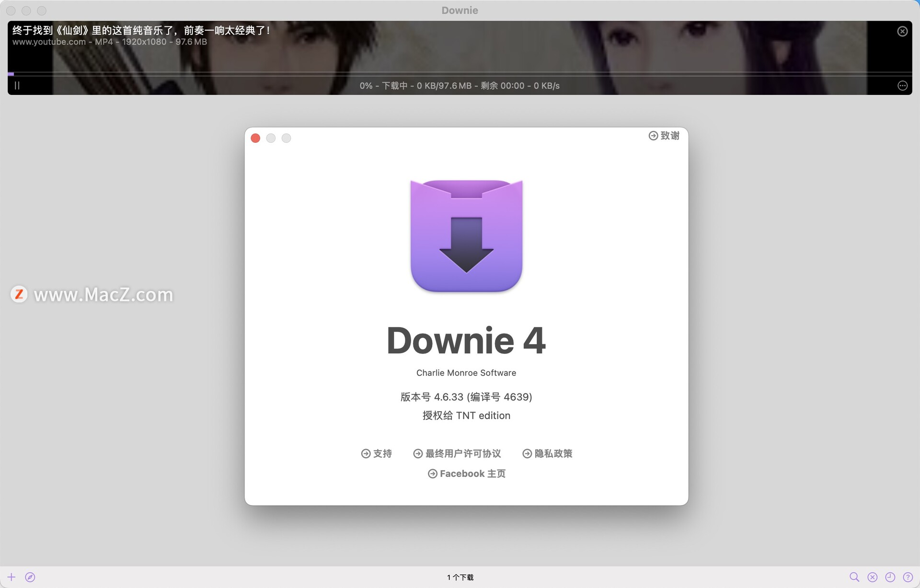Screen dimensions: 920x588
Task: Open the 最终用户许可协议 link
Action: 457,453
